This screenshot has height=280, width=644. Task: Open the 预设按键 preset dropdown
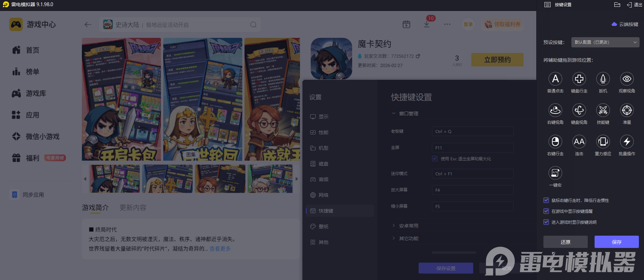605,42
